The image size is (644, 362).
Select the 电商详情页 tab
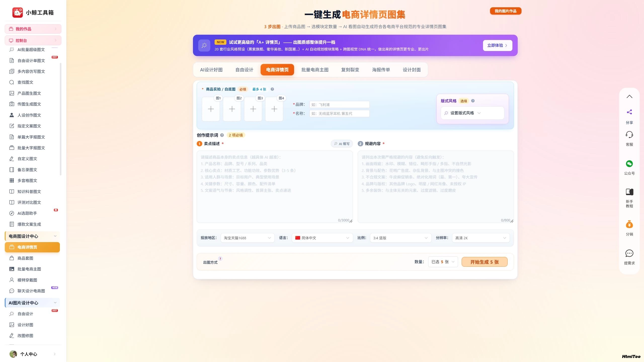coord(277,70)
